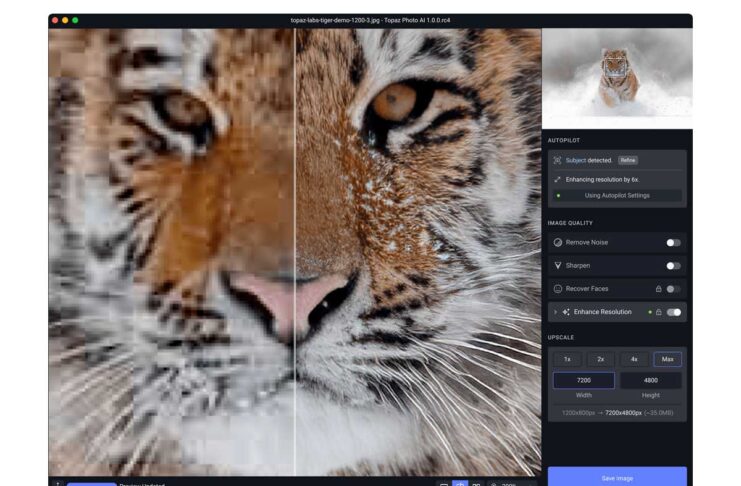The image size is (741, 486).
Task: Click the Remove Noise label
Action: [586, 243]
